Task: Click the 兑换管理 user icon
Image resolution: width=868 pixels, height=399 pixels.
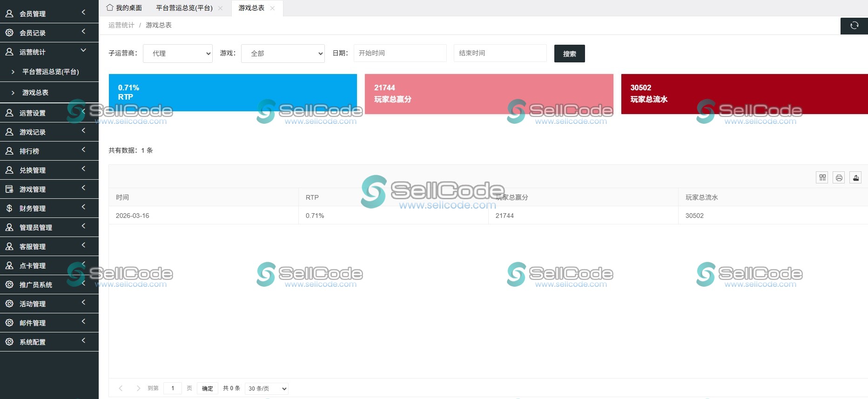Action: [x=9, y=170]
